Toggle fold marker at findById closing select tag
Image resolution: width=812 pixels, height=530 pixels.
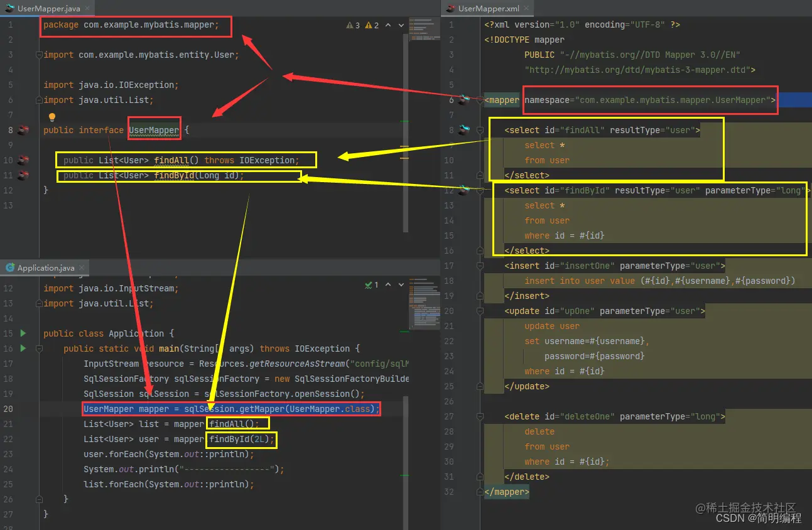pyautogui.click(x=480, y=251)
